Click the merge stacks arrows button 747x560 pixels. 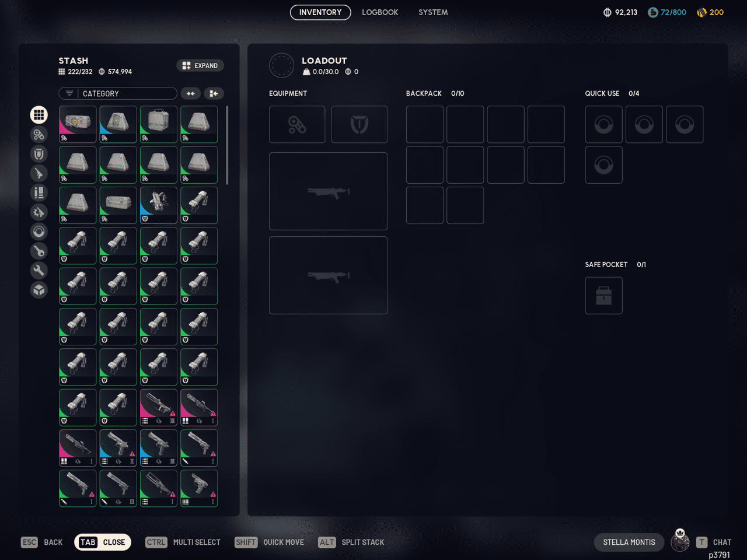pyautogui.click(x=190, y=93)
